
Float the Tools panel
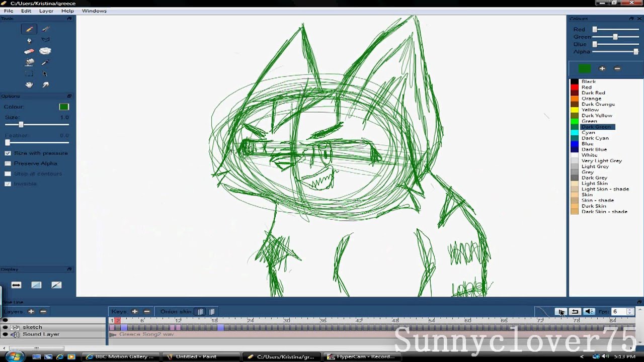pyautogui.click(x=69, y=19)
